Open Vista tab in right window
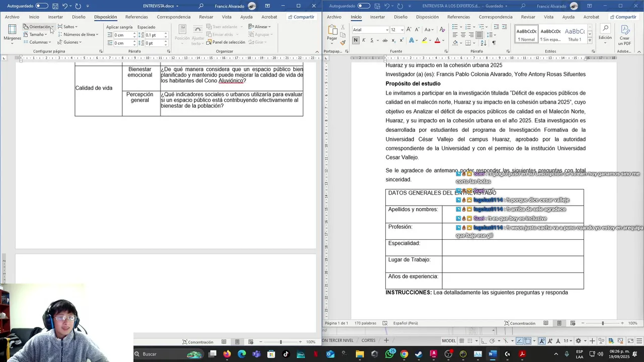This screenshot has height=362, width=644. (548, 17)
